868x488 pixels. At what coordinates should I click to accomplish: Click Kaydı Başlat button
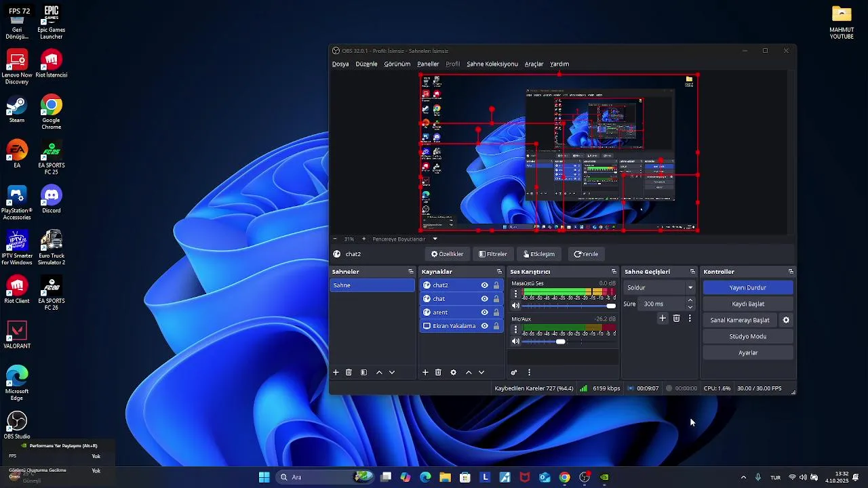coord(748,304)
